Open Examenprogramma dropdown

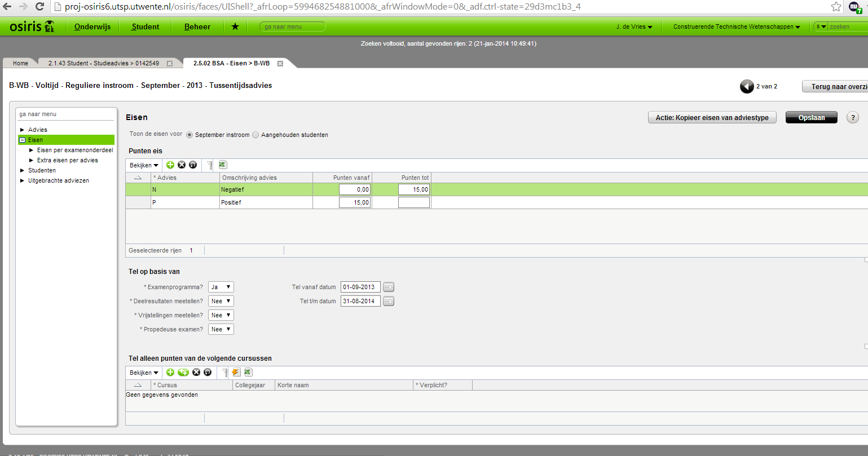pos(221,287)
